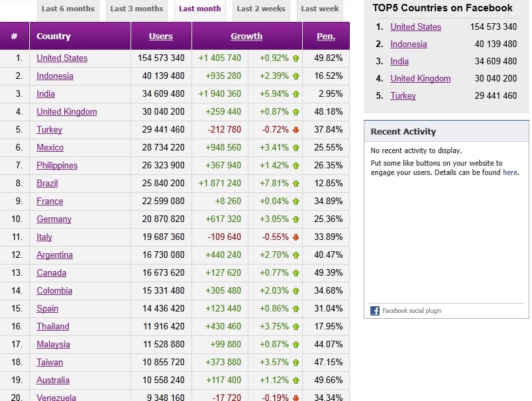The height and width of the screenshot is (401, 532).
Task: Click the red decline arrow in Turkey row
Action: pyautogui.click(x=295, y=130)
